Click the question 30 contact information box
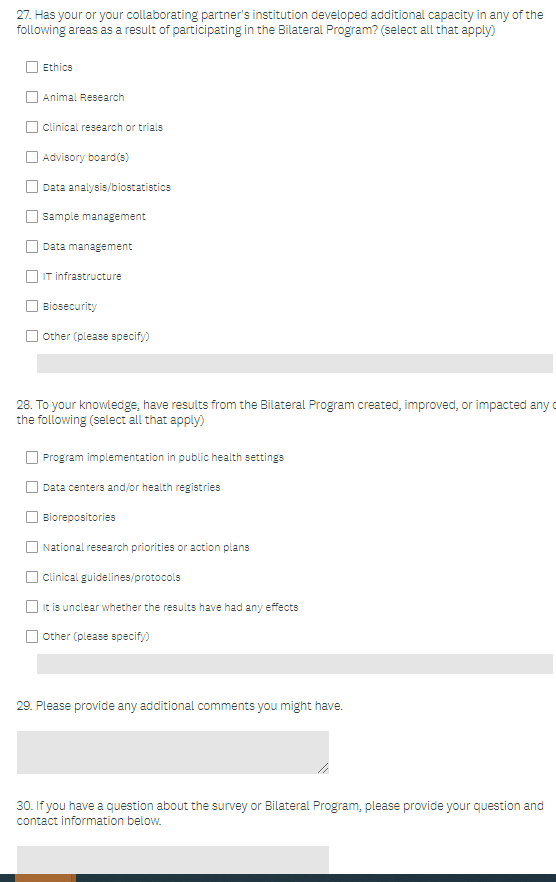556x882 pixels. pos(173,860)
